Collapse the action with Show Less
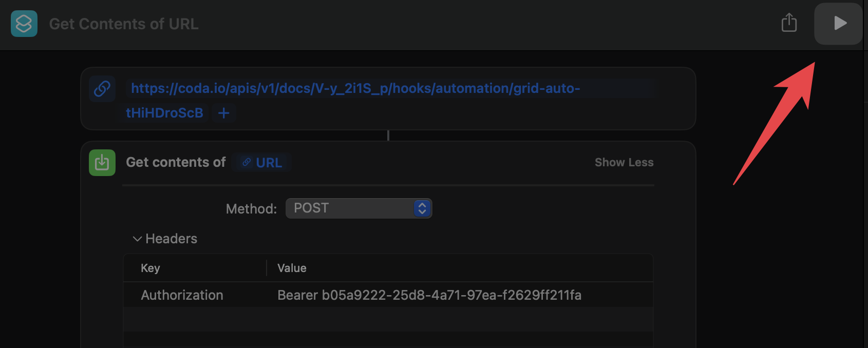 624,162
